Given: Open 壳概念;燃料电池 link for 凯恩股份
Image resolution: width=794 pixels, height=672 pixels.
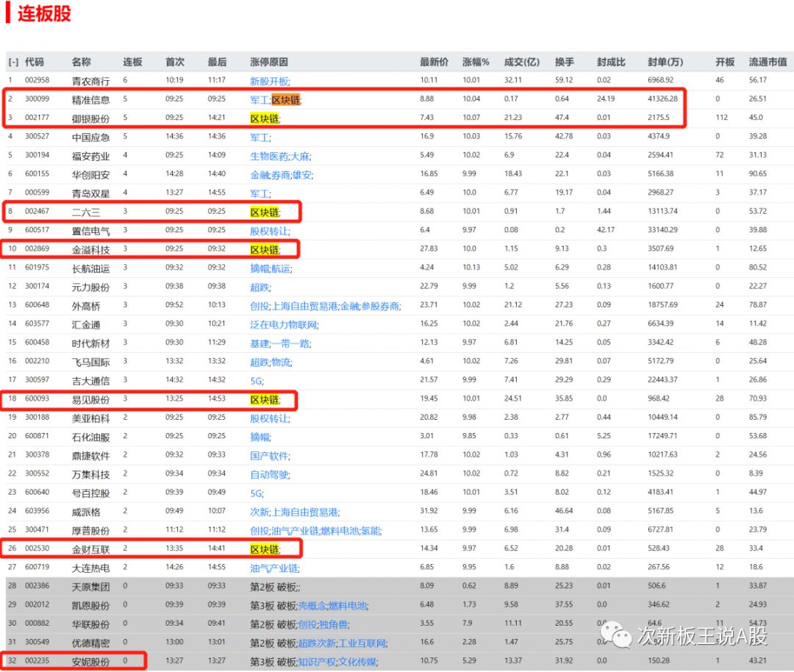Looking at the screenshot, I should 333,606.
